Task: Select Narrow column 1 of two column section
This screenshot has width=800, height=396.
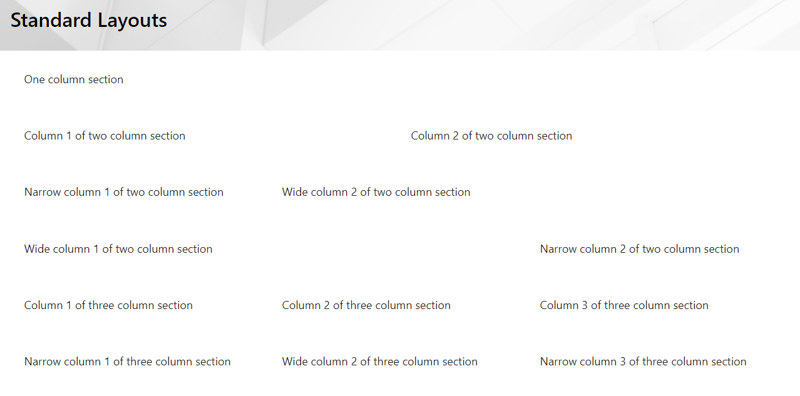Action: (123, 192)
